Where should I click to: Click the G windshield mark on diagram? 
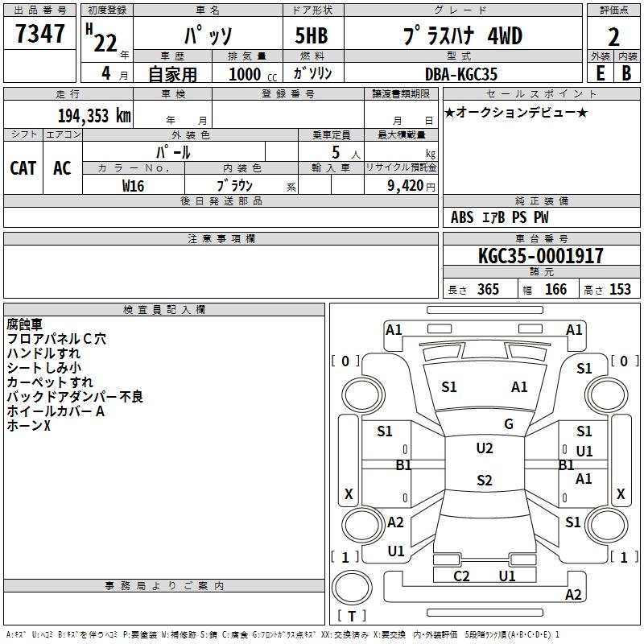coord(509,423)
